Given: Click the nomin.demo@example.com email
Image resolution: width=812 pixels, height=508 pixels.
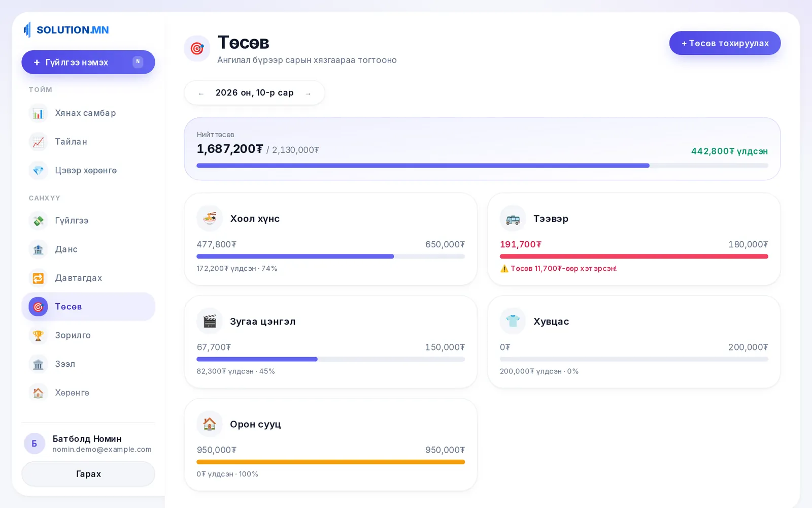Looking at the screenshot, I should 102,450.
